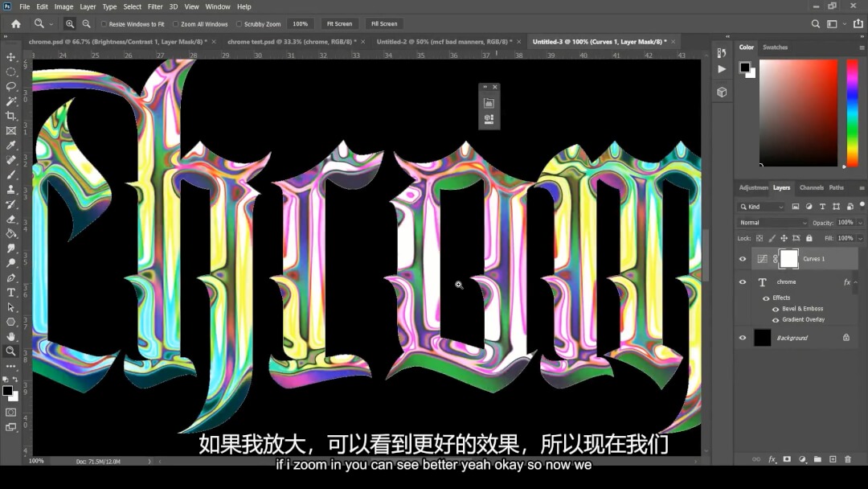868x489 pixels.
Task: Open Layers panel options menu
Action: tap(862, 188)
